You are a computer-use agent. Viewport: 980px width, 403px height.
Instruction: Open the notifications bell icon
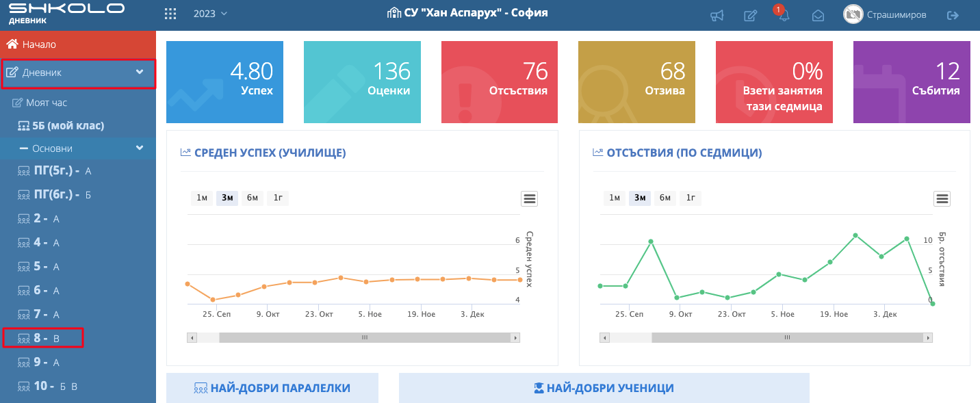click(784, 16)
